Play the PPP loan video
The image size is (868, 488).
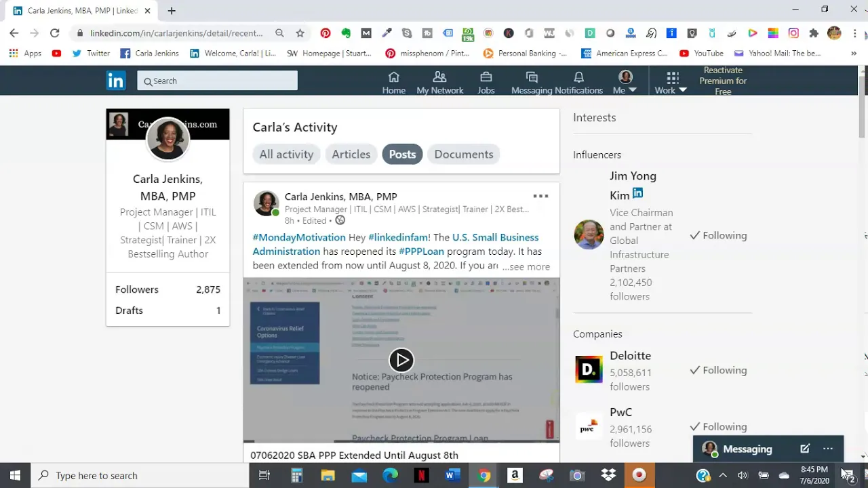click(401, 361)
